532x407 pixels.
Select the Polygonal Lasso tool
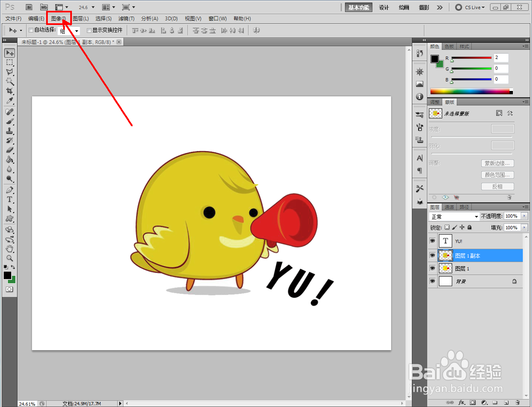tap(10, 72)
